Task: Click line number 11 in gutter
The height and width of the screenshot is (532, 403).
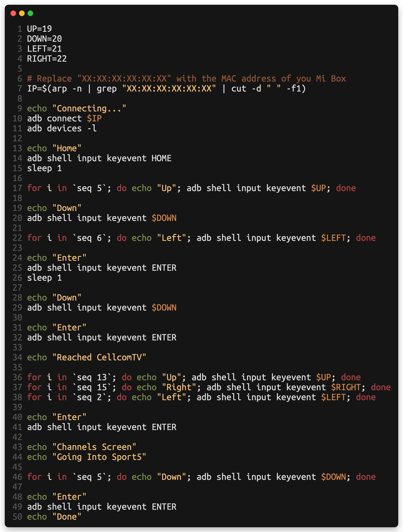Action: coord(17,128)
